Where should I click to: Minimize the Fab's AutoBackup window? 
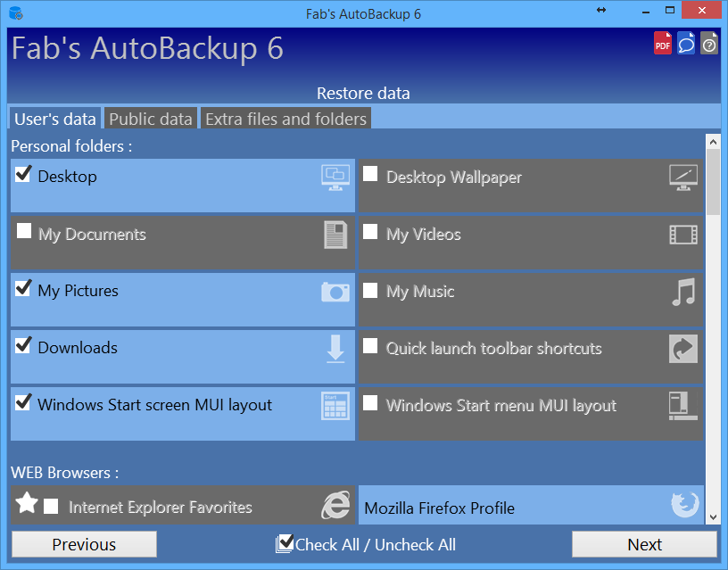pyautogui.click(x=646, y=12)
